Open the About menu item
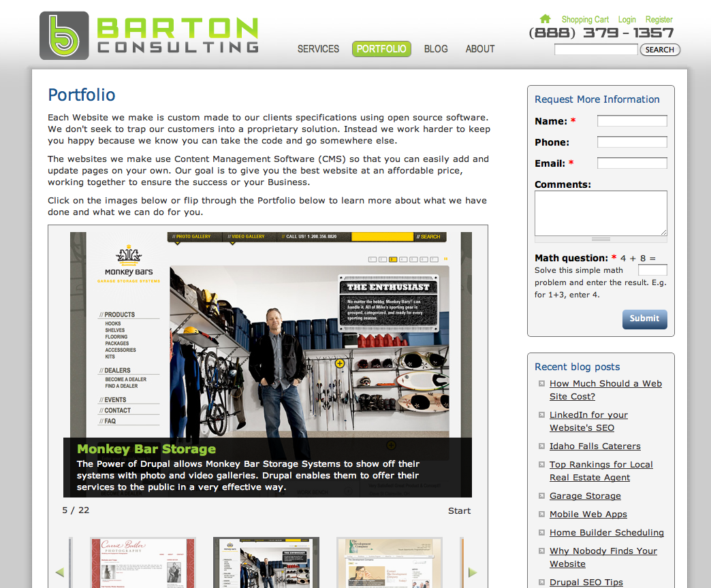The width and height of the screenshot is (711, 588). click(479, 49)
